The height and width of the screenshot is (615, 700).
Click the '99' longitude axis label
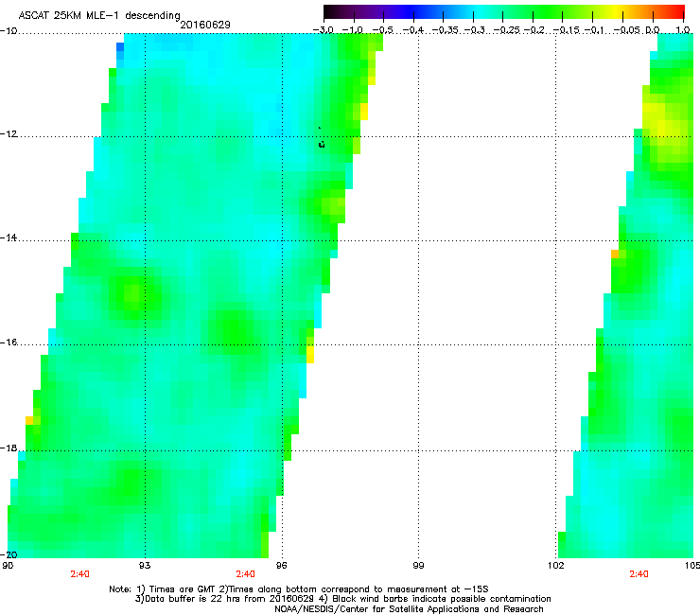[418, 566]
